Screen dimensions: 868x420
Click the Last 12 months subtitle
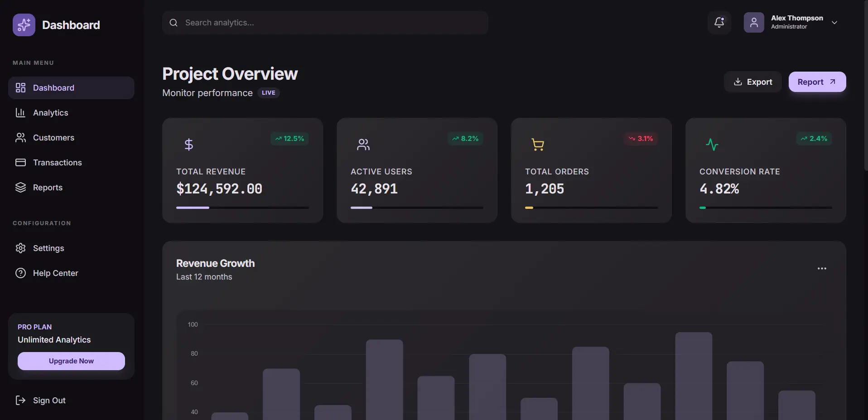click(204, 277)
